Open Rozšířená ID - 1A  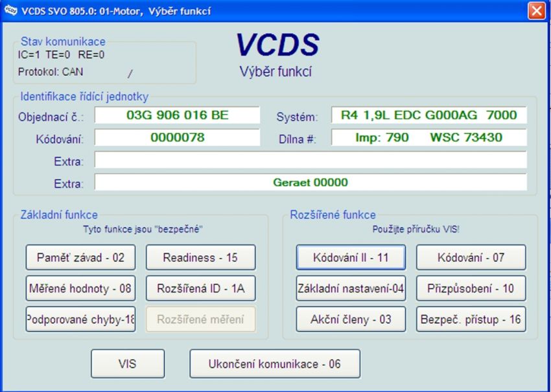[201, 288]
